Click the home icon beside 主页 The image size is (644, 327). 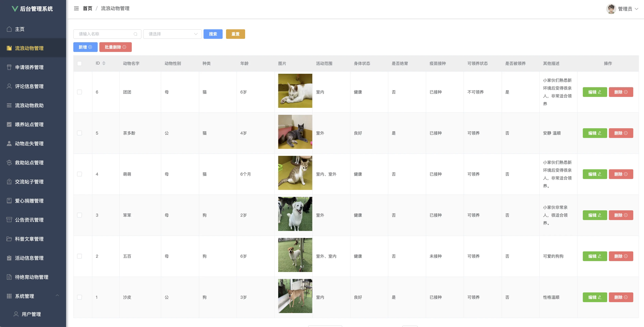(x=9, y=29)
